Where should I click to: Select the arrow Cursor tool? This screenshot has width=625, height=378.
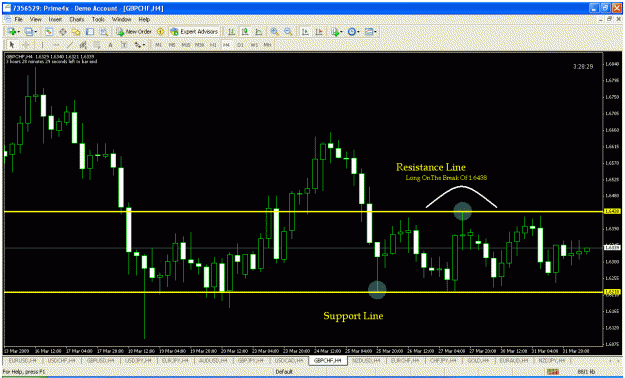12,45
